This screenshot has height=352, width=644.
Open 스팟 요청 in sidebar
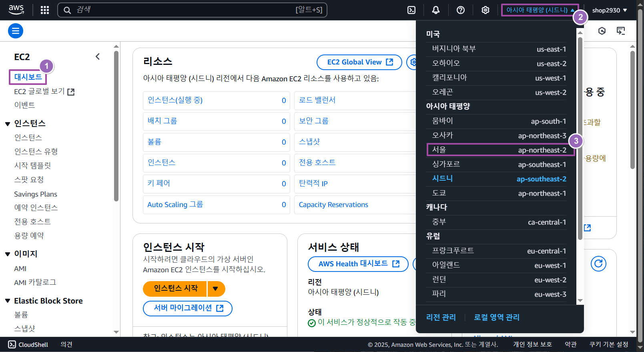pyautogui.click(x=29, y=179)
